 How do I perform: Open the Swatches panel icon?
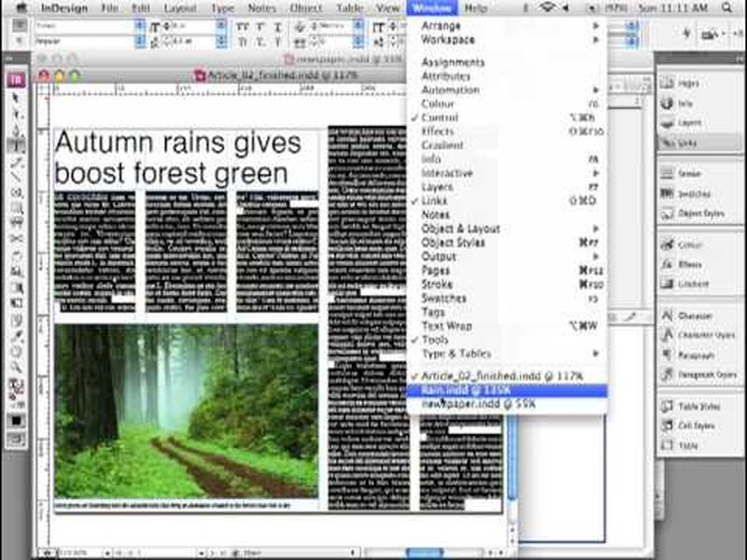coord(668,193)
